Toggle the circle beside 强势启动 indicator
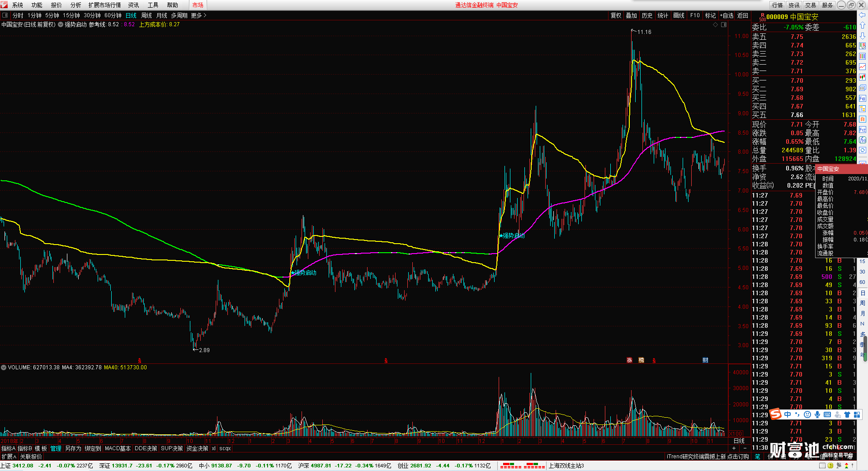868x471 pixels. [61, 25]
